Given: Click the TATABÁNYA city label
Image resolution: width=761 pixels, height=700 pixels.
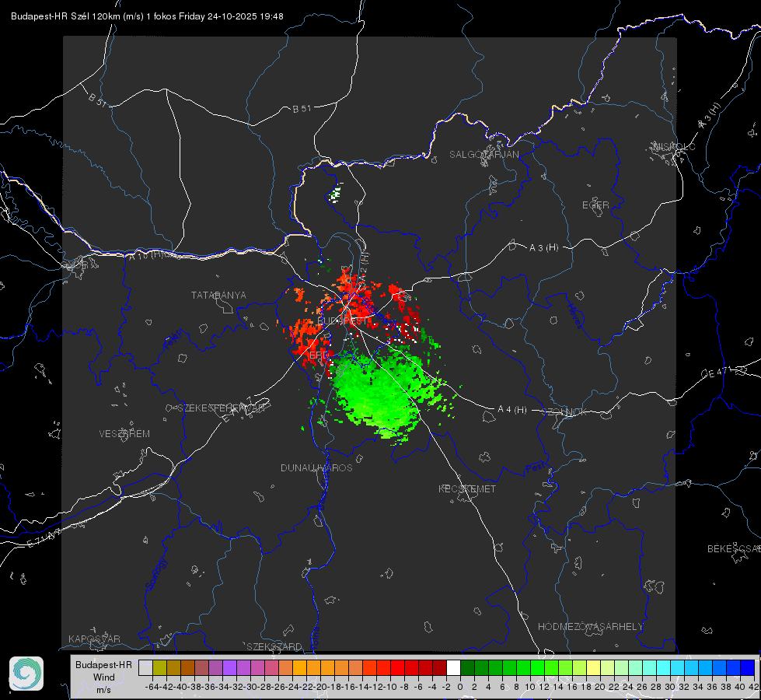Looking at the screenshot, I should tap(218, 296).
